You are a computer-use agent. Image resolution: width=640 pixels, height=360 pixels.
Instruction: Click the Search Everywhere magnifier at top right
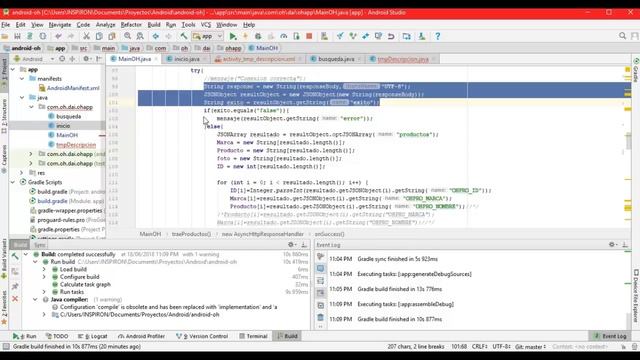(x=622, y=36)
